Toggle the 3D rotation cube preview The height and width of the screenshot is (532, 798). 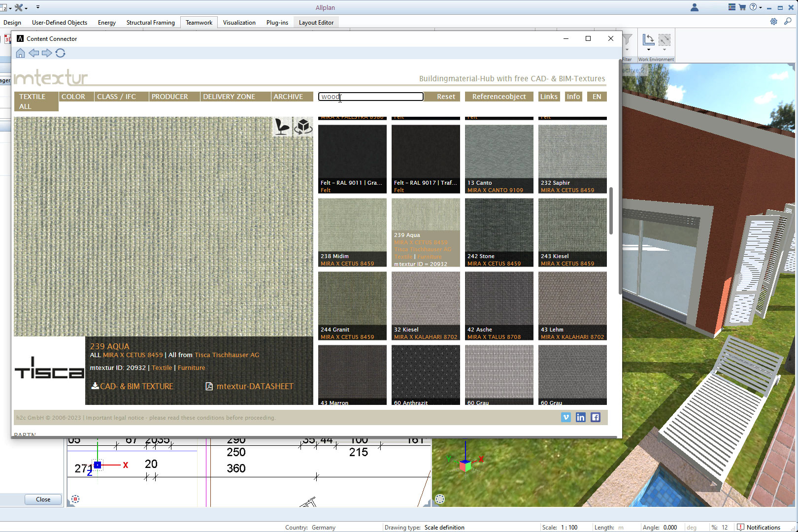coord(304,127)
